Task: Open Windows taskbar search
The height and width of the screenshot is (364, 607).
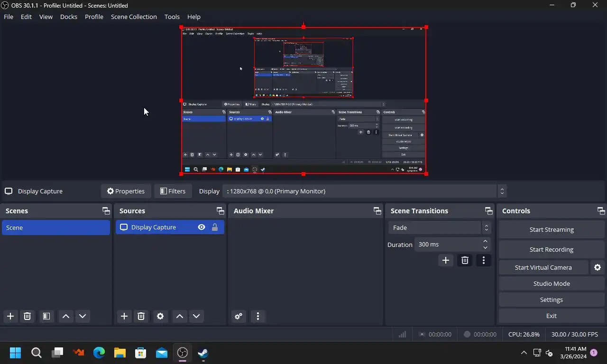Action: tap(36, 353)
